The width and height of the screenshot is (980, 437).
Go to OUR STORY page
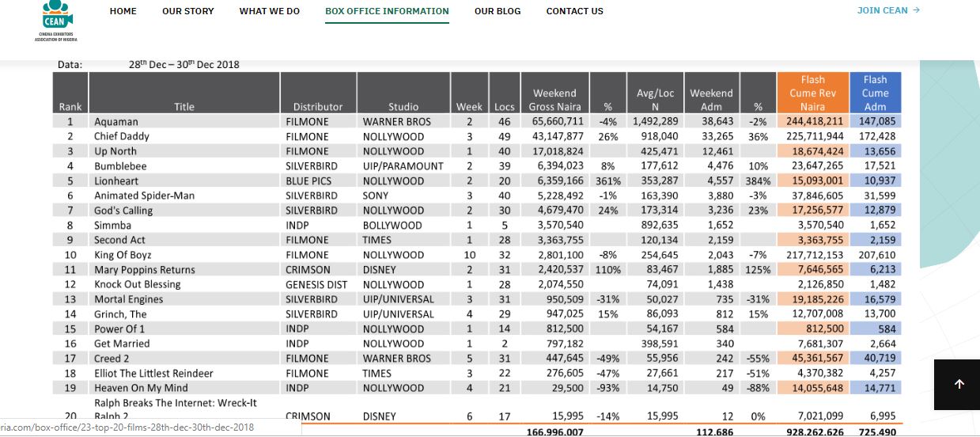click(x=188, y=11)
